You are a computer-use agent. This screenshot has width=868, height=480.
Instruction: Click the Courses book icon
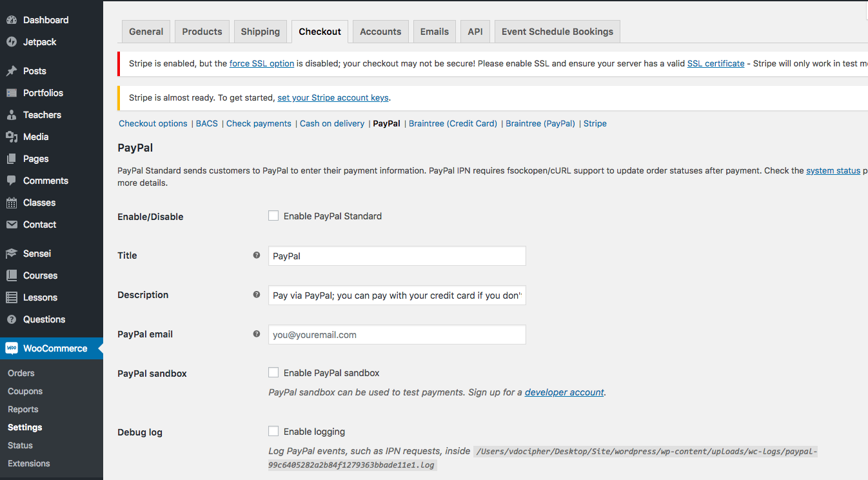pos(12,275)
